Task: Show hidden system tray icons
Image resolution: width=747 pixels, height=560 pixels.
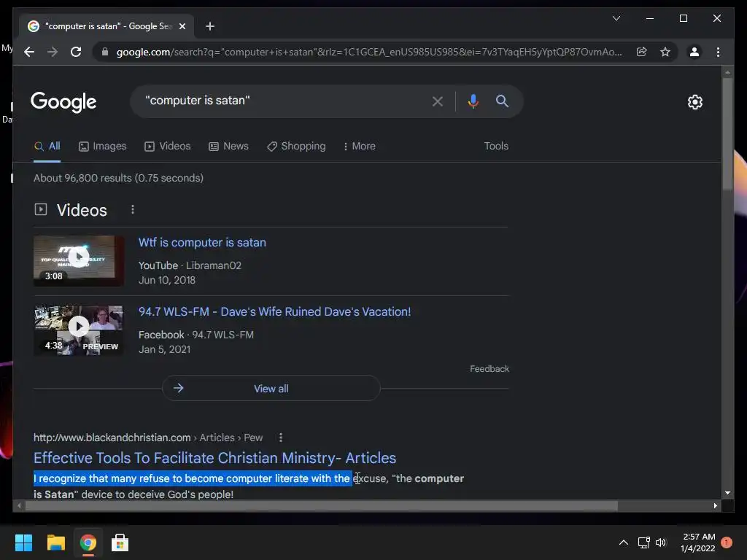Action: [x=623, y=542]
